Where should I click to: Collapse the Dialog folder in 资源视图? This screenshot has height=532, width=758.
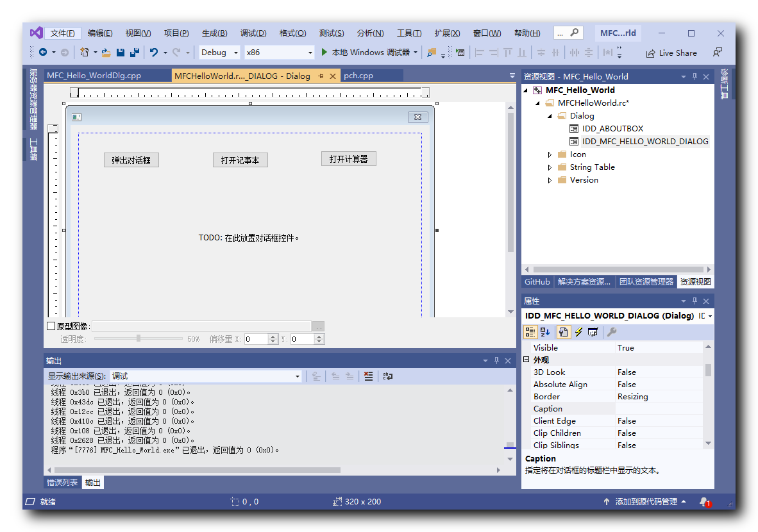pos(550,115)
